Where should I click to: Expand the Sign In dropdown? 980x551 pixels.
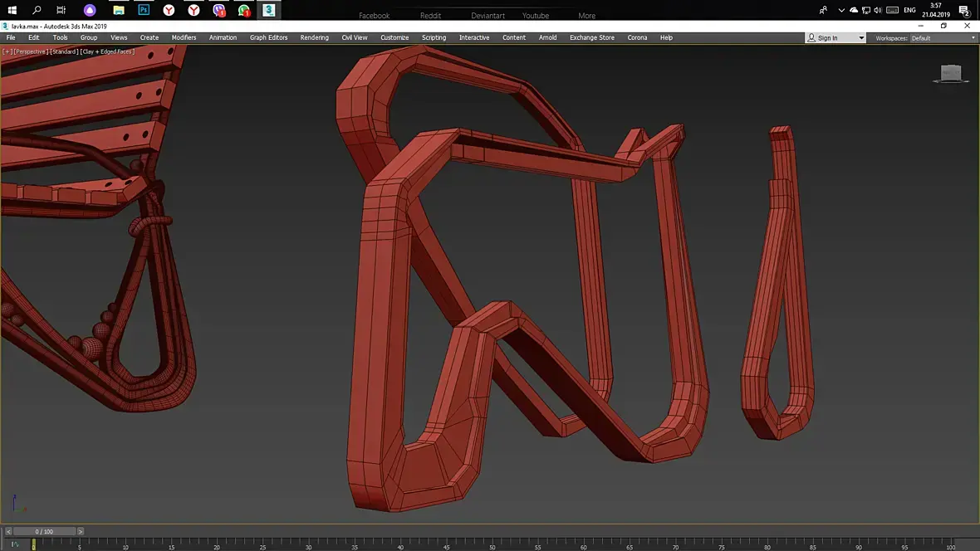(860, 38)
